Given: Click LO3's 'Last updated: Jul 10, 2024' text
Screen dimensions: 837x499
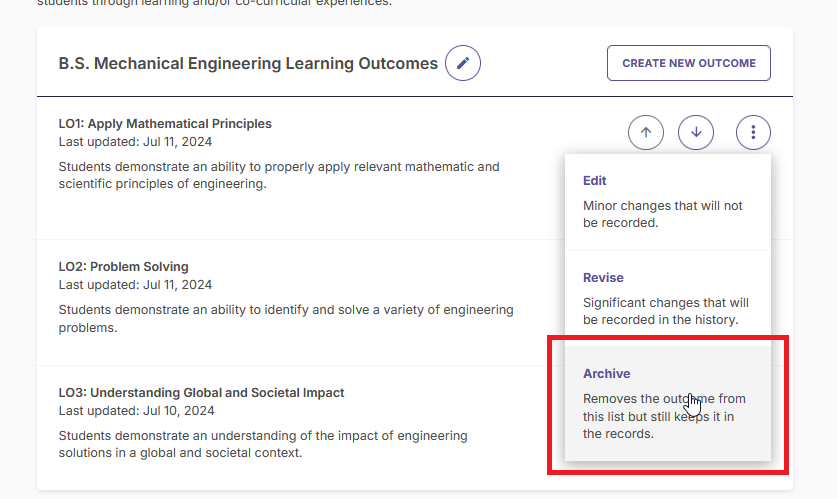Looking at the screenshot, I should pyautogui.click(x=137, y=411).
